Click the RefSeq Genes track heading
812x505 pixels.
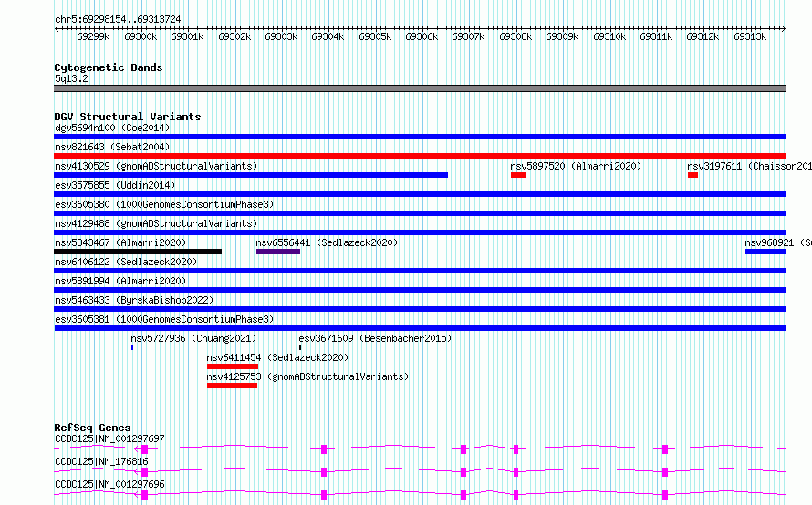coord(92,428)
